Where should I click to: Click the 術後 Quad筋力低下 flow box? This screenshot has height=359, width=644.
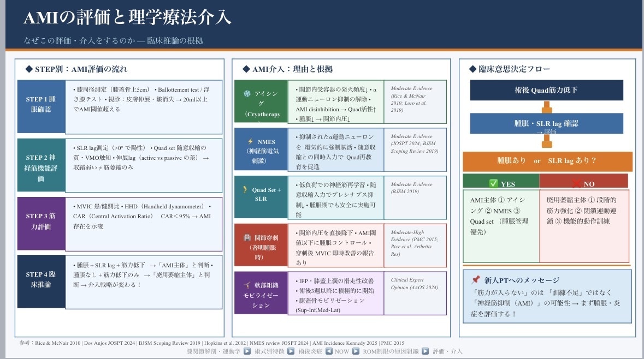click(546, 90)
